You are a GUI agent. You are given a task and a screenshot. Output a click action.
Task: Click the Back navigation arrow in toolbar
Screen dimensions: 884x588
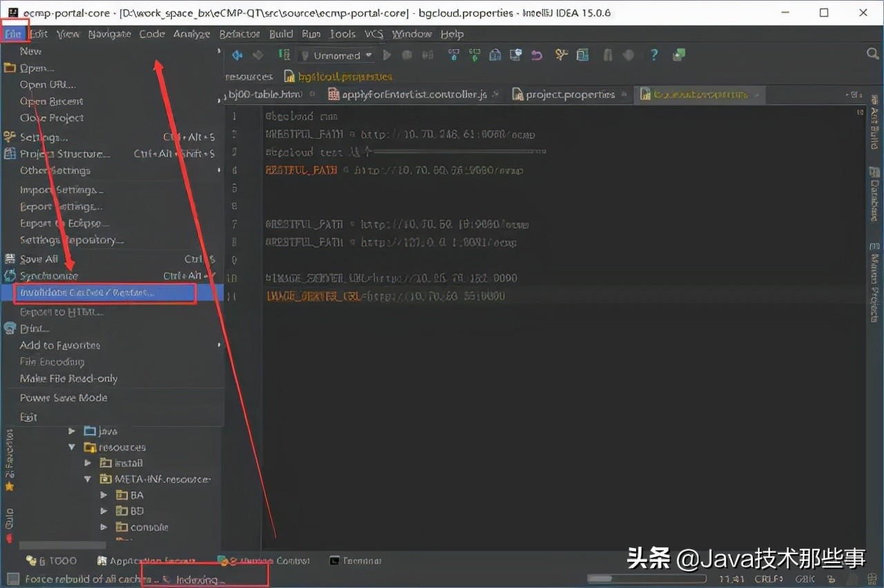[238, 55]
